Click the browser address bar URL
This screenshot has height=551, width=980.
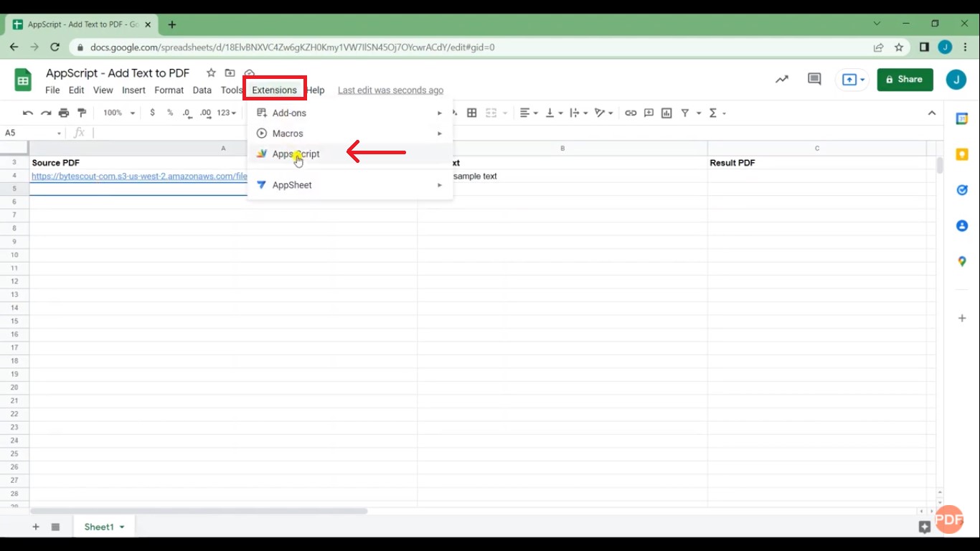pyautogui.click(x=293, y=47)
